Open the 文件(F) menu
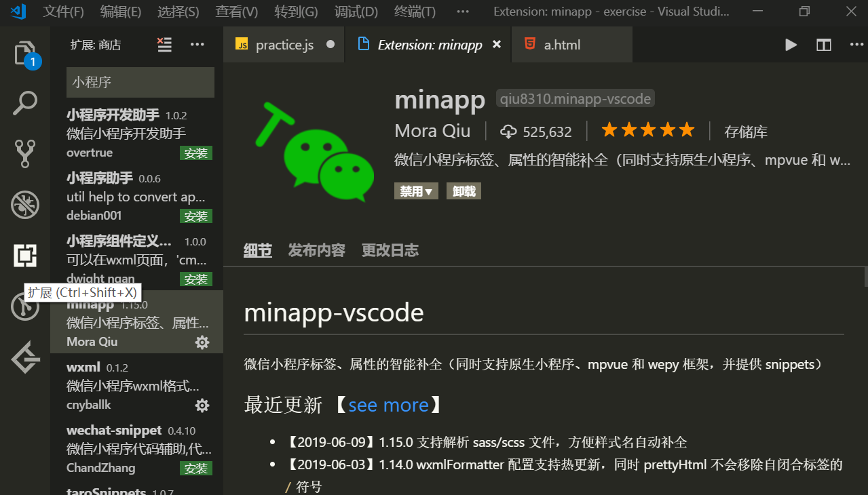 (x=64, y=12)
